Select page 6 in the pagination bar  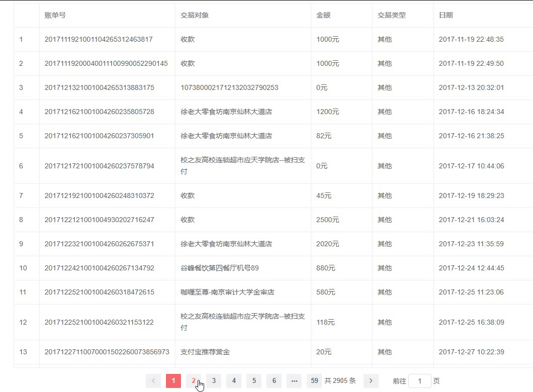pos(274,381)
